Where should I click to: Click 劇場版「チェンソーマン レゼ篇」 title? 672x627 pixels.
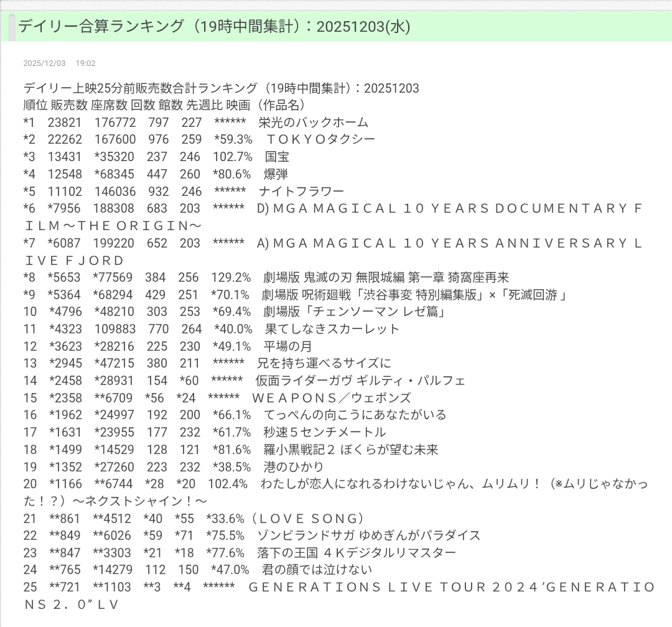point(353,312)
